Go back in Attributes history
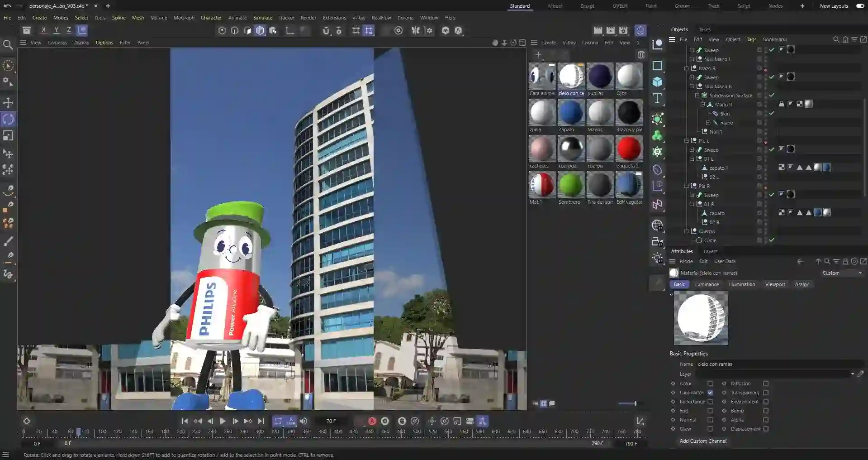This screenshot has height=460, width=868. 800,261
